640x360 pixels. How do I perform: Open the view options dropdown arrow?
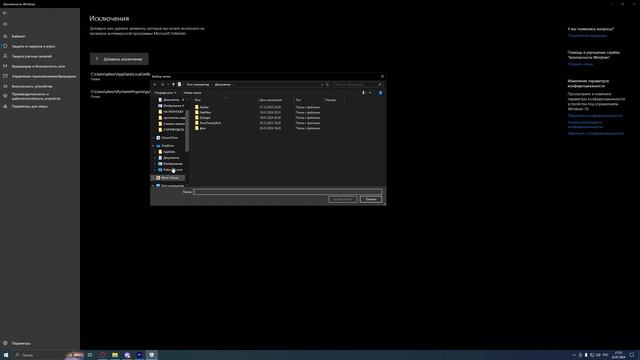coord(370,93)
